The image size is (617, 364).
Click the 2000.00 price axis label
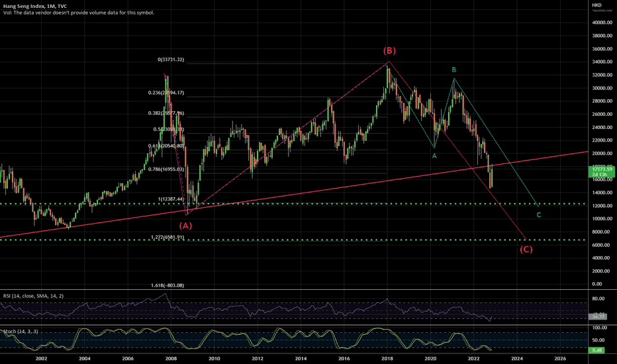click(x=601, y=271)
